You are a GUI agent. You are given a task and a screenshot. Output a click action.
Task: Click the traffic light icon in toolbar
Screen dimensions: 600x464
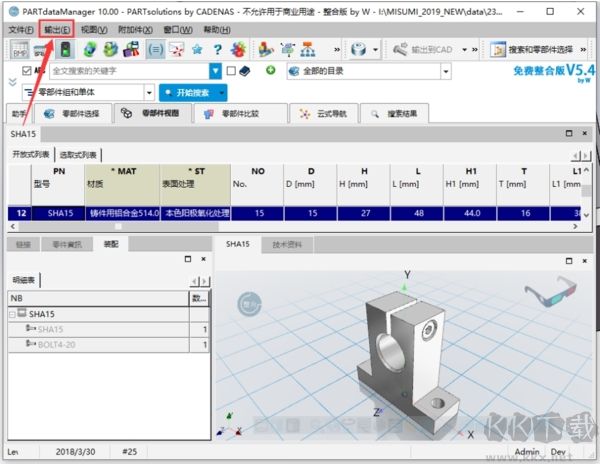click(65, 49)
